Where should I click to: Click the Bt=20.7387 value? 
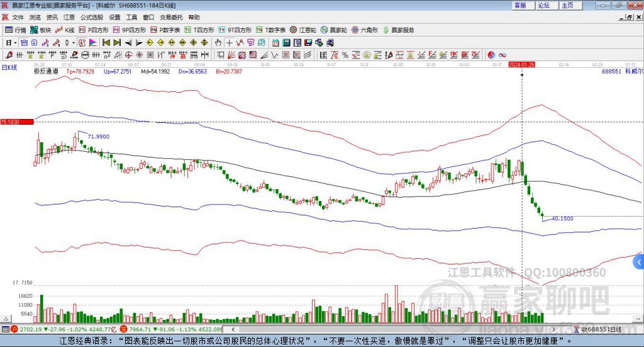(x=229, y=72)
